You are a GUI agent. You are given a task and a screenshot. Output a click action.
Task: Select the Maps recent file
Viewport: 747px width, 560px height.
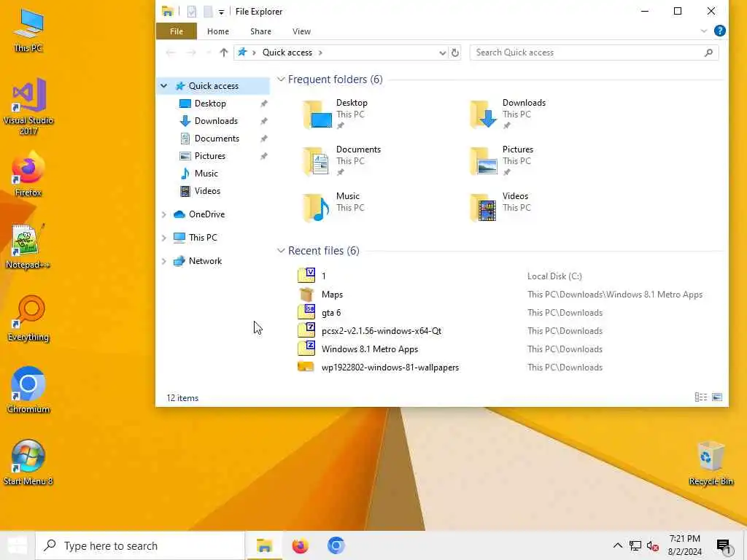pyautogui.click(x=332, y=295)
